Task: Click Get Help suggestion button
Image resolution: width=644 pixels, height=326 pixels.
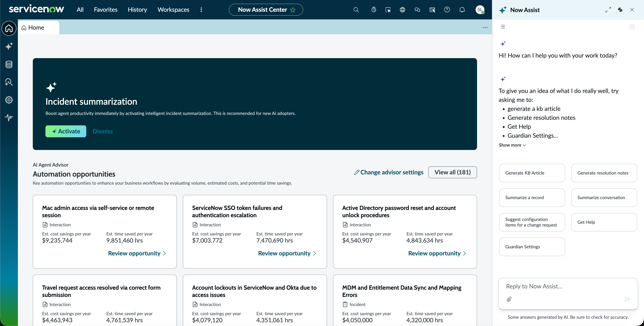Action: tap(604, 222)
